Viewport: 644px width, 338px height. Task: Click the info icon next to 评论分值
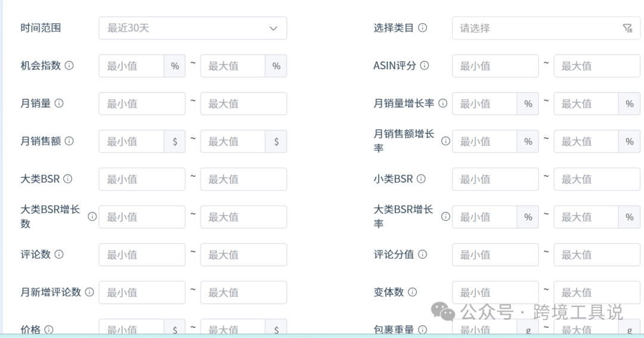pyautogui.click(x=422, y=254)
